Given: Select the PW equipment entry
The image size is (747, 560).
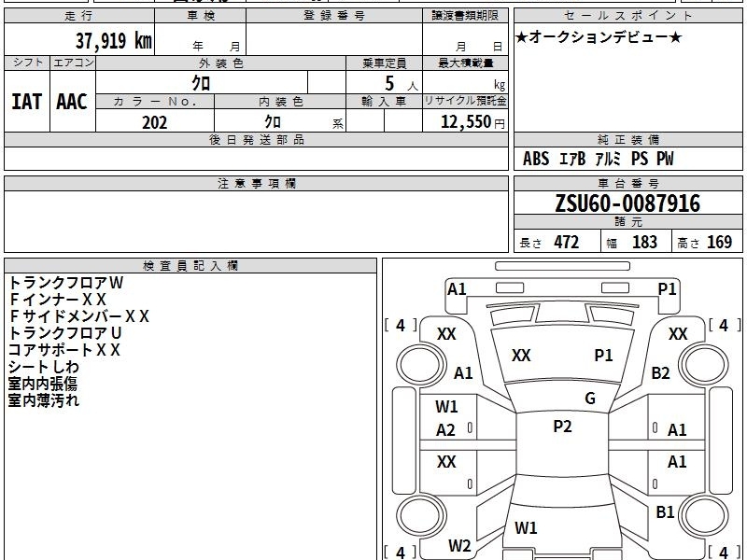Looking at the screenshot, I should tap(665, 159).
